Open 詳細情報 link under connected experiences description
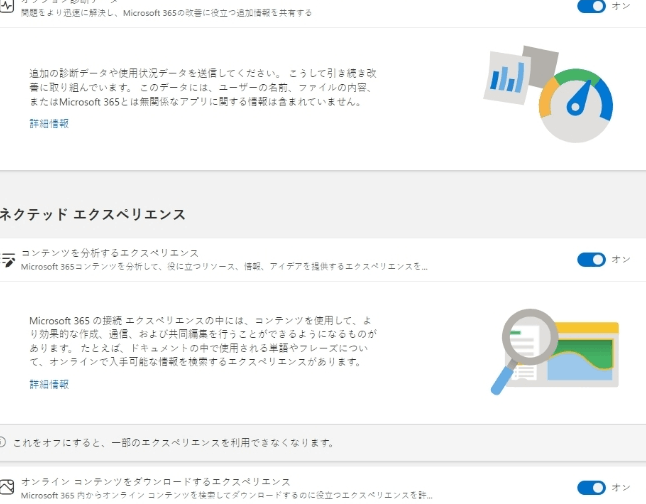The height and width of the screenshot is (504, 646). (x=49, y=384)
